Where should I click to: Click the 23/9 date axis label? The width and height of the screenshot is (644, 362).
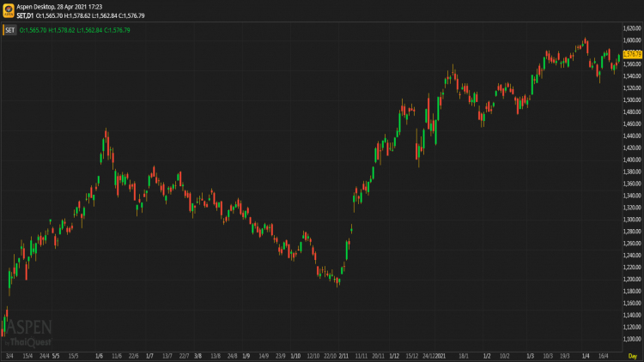(281, 356)
